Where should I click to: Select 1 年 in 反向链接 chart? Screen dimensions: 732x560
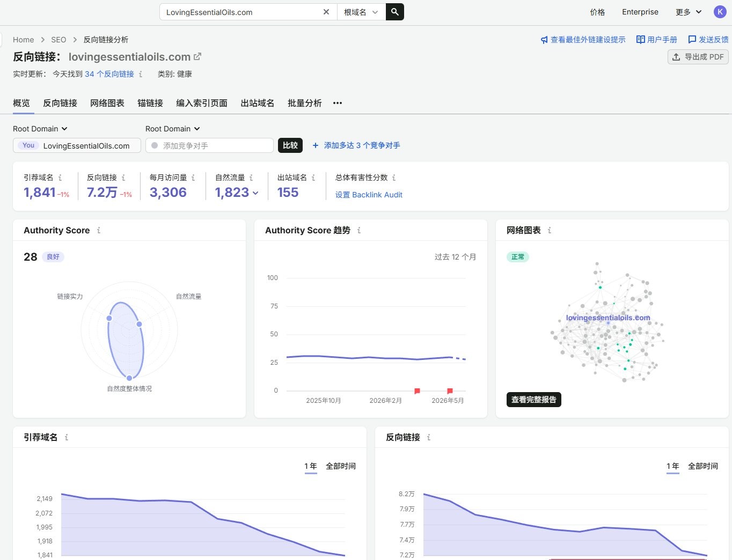coord(673,466)
